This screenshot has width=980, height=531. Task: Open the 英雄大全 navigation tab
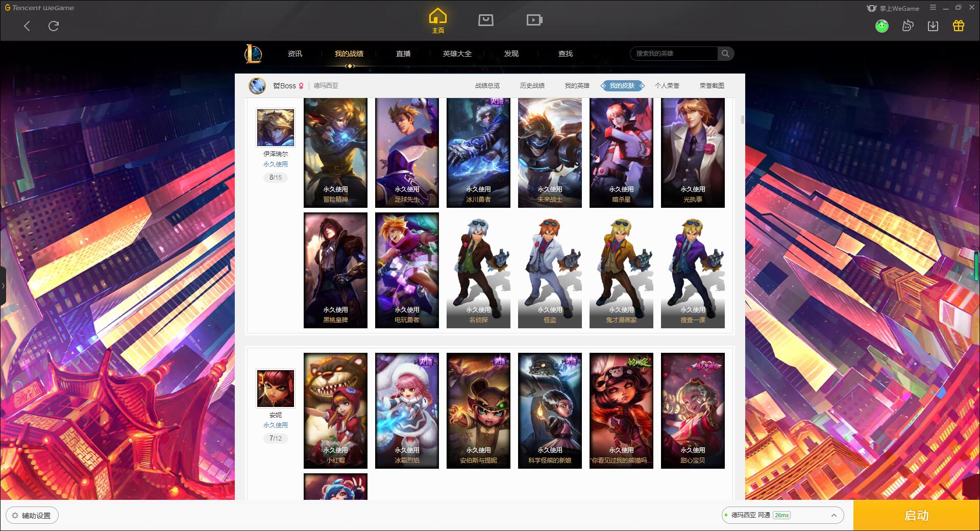457,54
